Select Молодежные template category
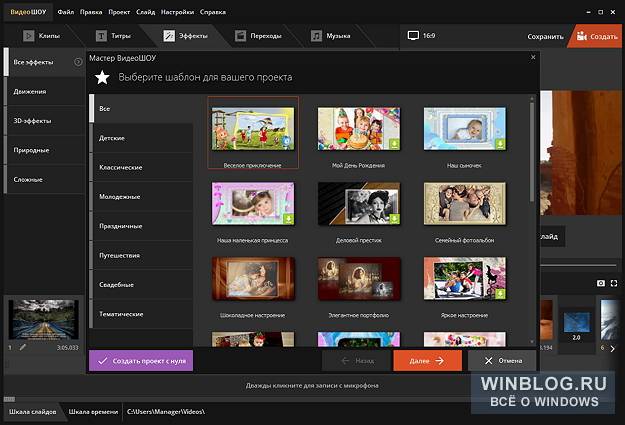 [141, 197]
